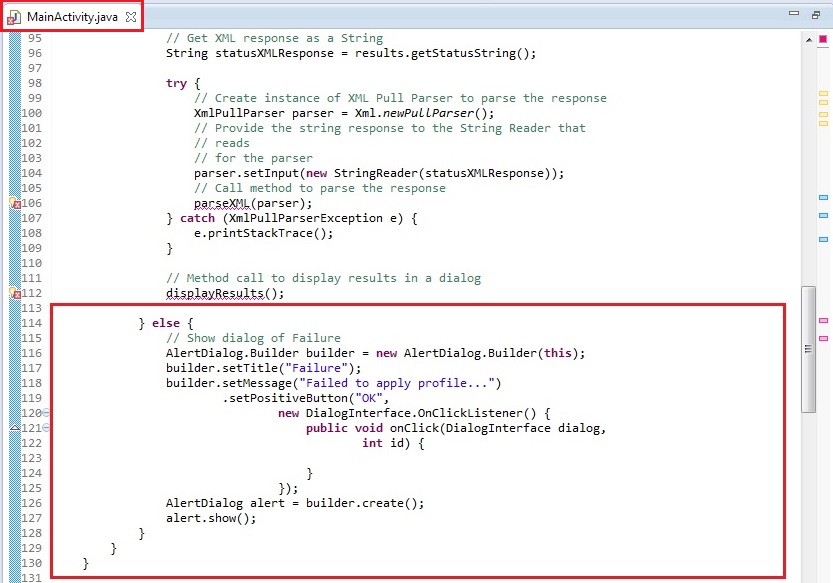This screenshot has width=833, height=583.
Task: Jump to the lowest pink overview marker
Action: tap(823, 339)
